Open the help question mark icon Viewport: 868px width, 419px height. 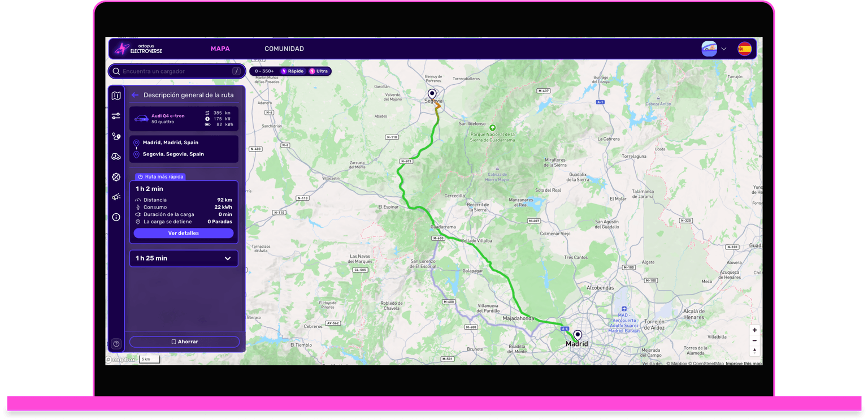pyautogui.click(x=116, y=343)
